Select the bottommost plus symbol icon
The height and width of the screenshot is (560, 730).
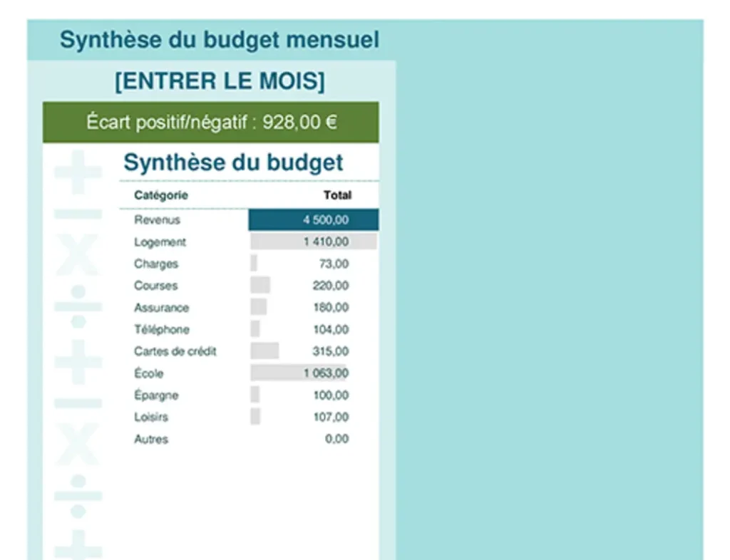click(78, 547)
